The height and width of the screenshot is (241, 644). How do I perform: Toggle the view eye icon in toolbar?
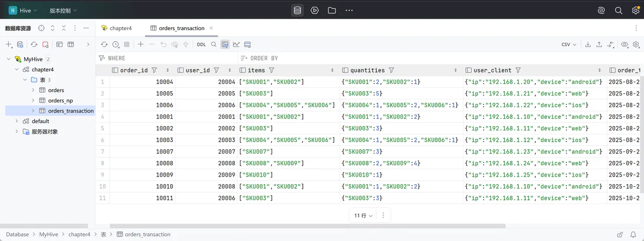pyautogui.click(x=625, y=44)
